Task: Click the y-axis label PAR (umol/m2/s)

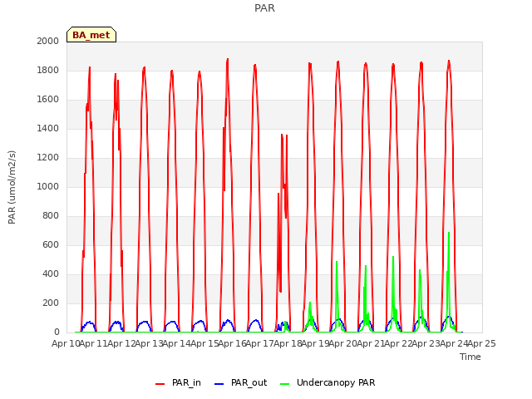Action: tap(12, 187)
